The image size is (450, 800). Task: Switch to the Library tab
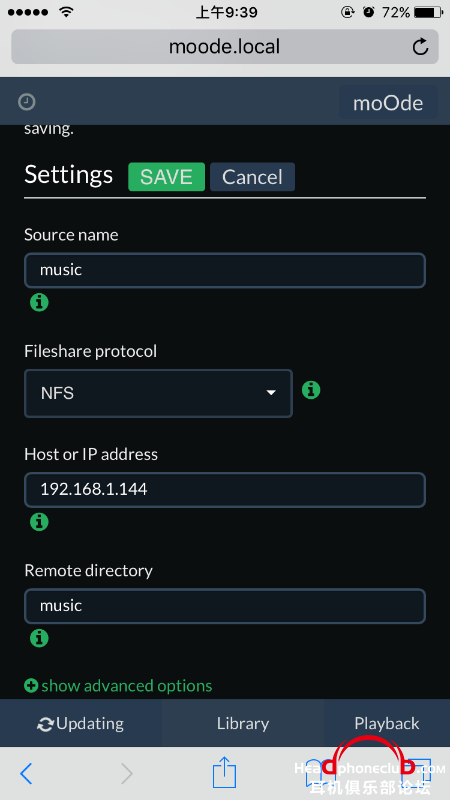(243, 723)
